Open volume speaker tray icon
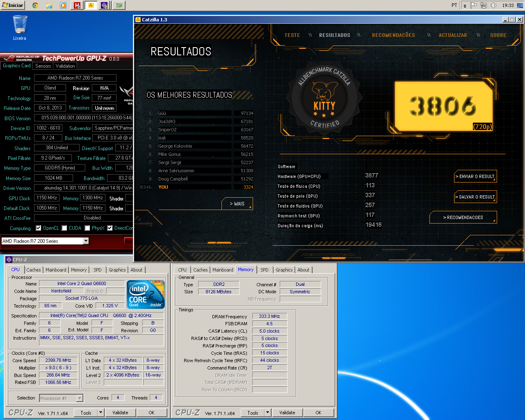 pyautogui.click(x=493, y=5)
